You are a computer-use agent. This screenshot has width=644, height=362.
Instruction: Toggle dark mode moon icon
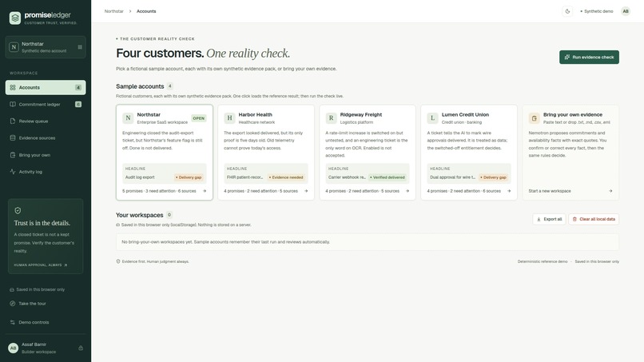pyautogui.click(x=567, y=11)
